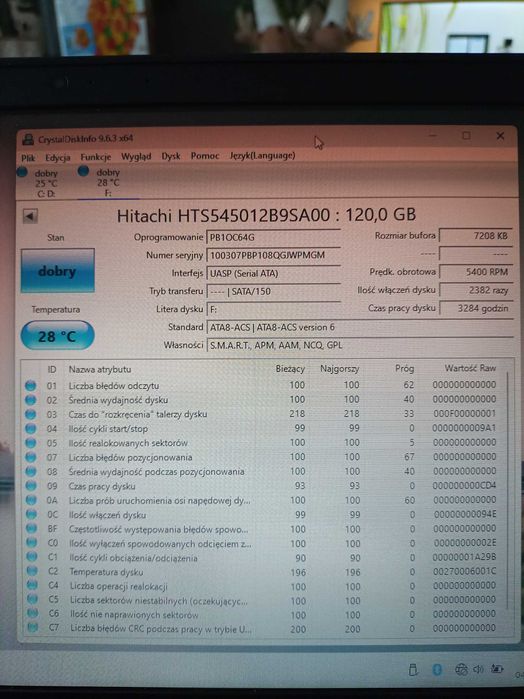Click the attribute list vertical scrollbar
The image size is (524, 699).
508,490
